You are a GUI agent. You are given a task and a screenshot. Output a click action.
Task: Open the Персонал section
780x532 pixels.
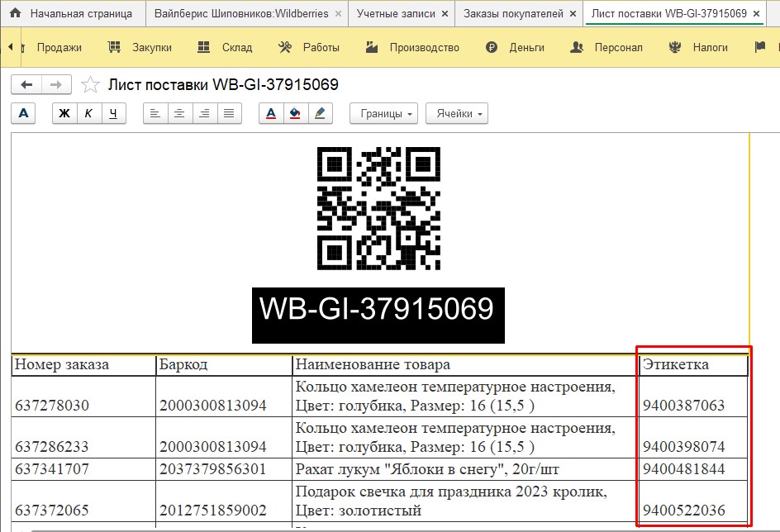coord(606,48)
